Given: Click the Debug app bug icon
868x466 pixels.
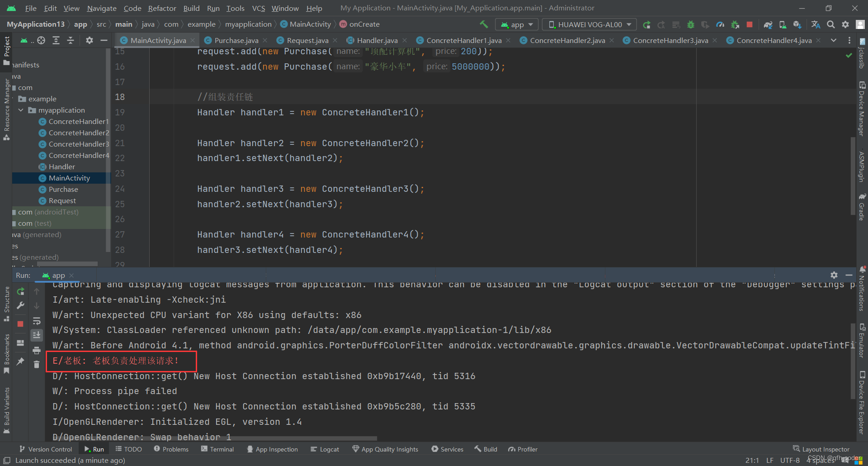Looking at the screenshot, I should pyautogui.click(x=691, y=24).
